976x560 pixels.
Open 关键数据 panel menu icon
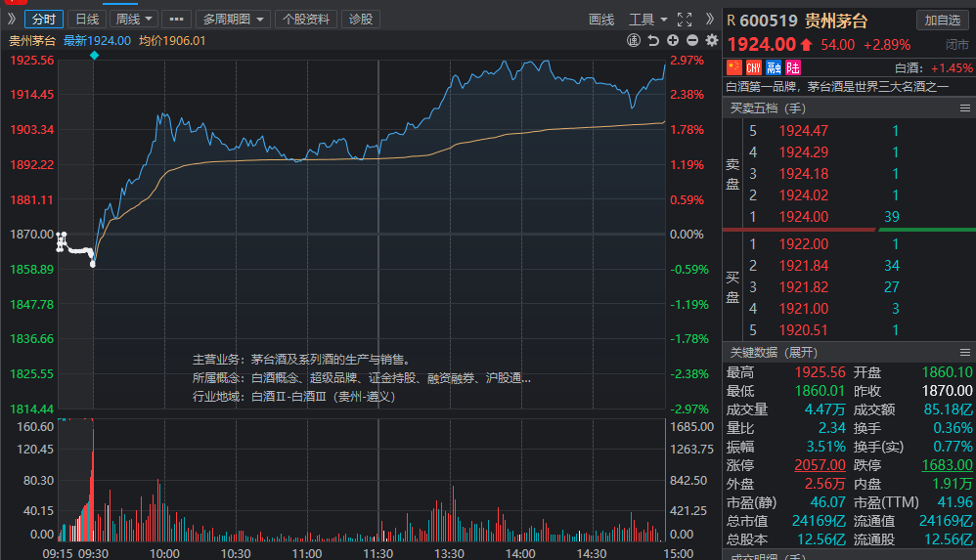[x=965, y=353]
